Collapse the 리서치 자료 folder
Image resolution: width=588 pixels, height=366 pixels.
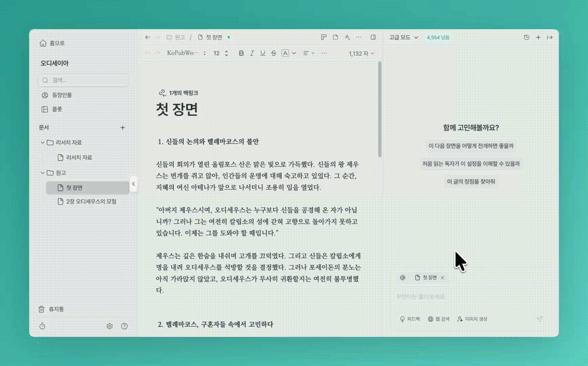tap(43, 142)
